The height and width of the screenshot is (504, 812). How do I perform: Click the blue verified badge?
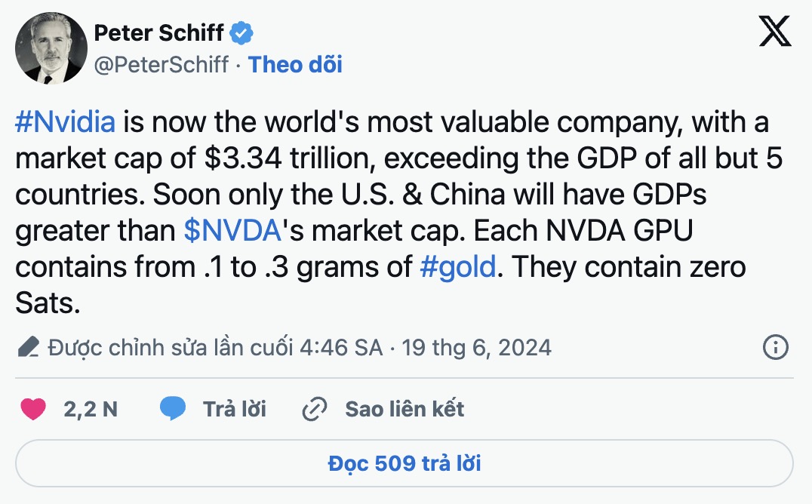point(241,33)
